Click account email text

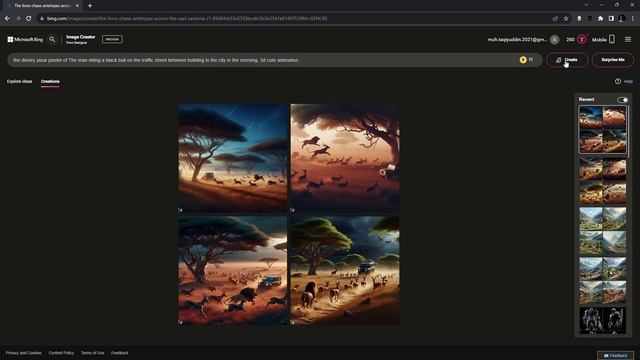pos(517,40)
